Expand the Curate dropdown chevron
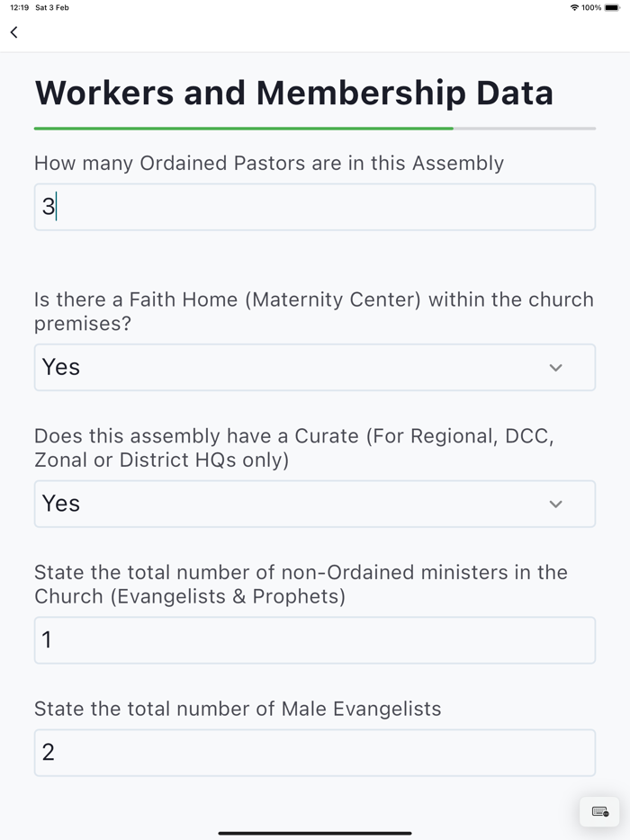This screenshot has height=840, width=630. 555,505
